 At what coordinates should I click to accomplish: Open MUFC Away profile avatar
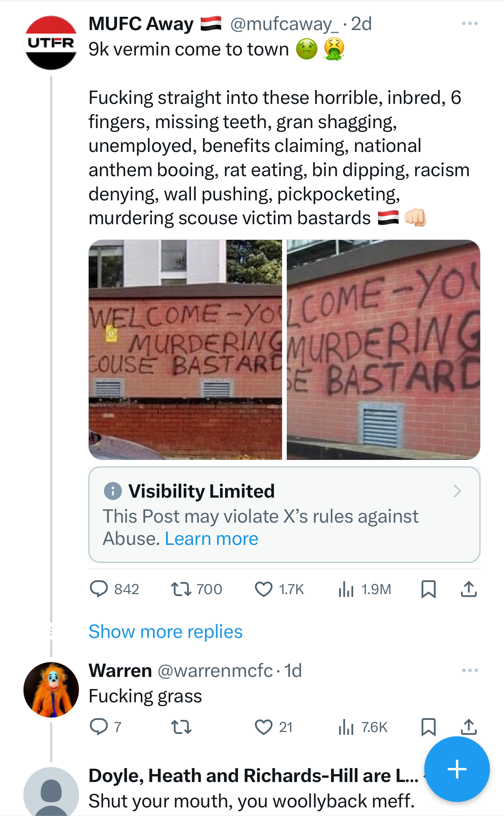[51, 43]
